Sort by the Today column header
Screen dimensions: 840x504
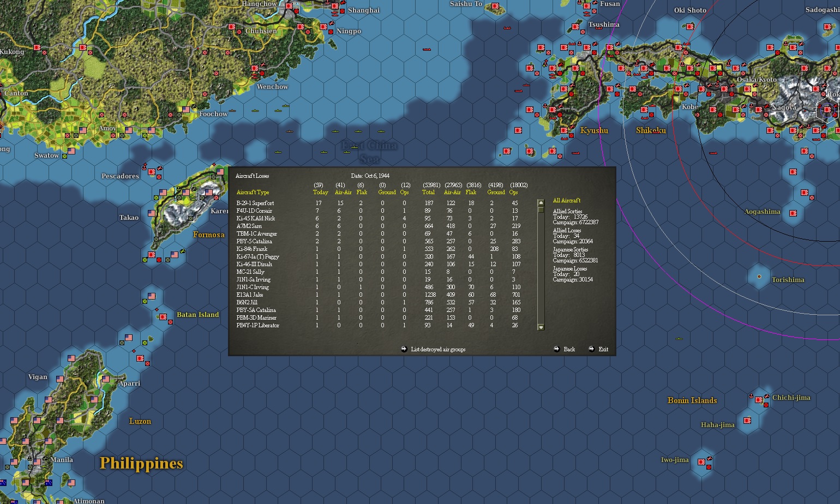click(x=321, y=192)
